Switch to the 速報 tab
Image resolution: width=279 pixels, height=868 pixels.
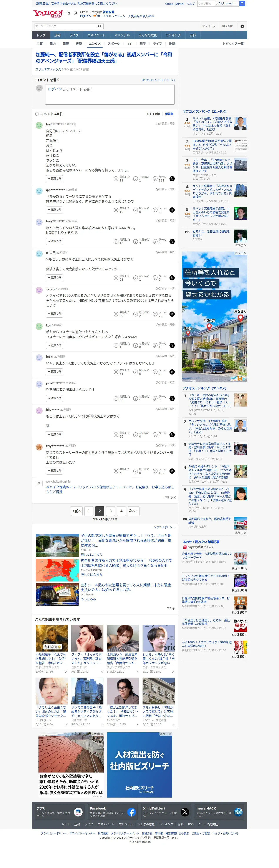[x=58, y=35]
